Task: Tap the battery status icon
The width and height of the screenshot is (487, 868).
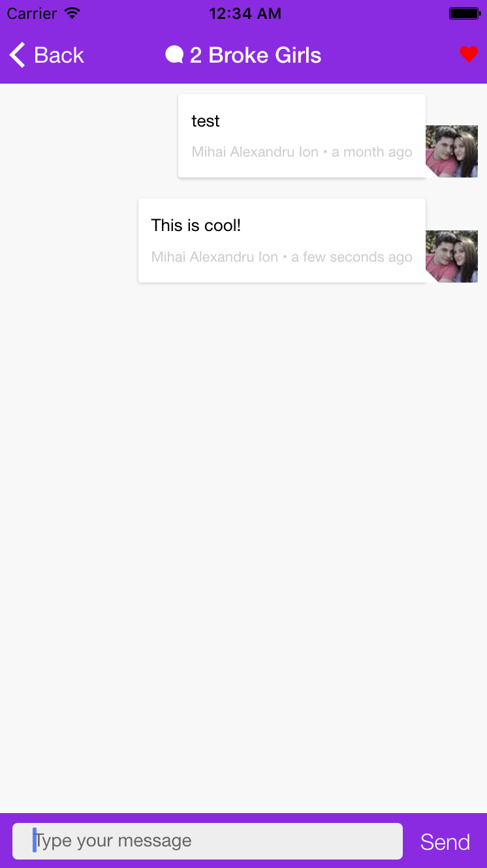Action: coord(465,13)
